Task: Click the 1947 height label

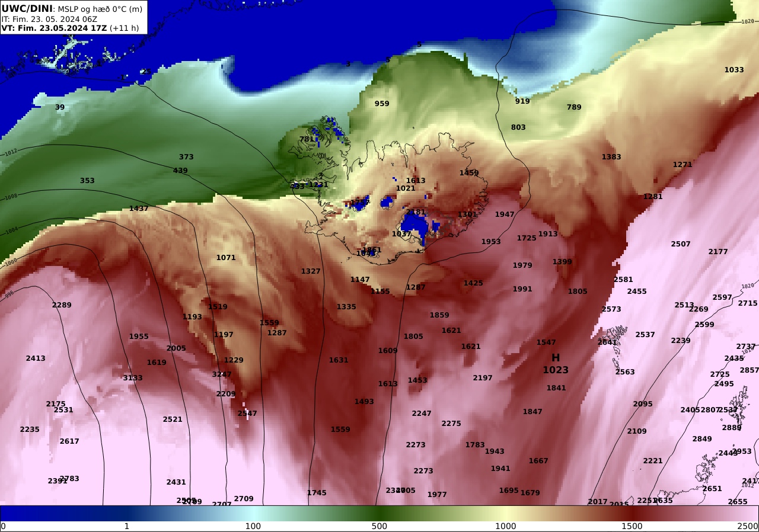Action: (505, 214)
